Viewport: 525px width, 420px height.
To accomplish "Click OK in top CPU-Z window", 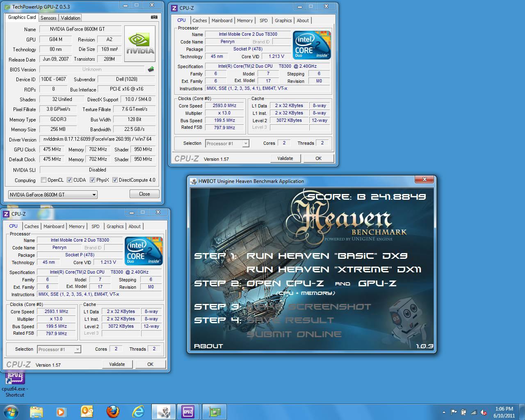I will (x=318, y=158).
